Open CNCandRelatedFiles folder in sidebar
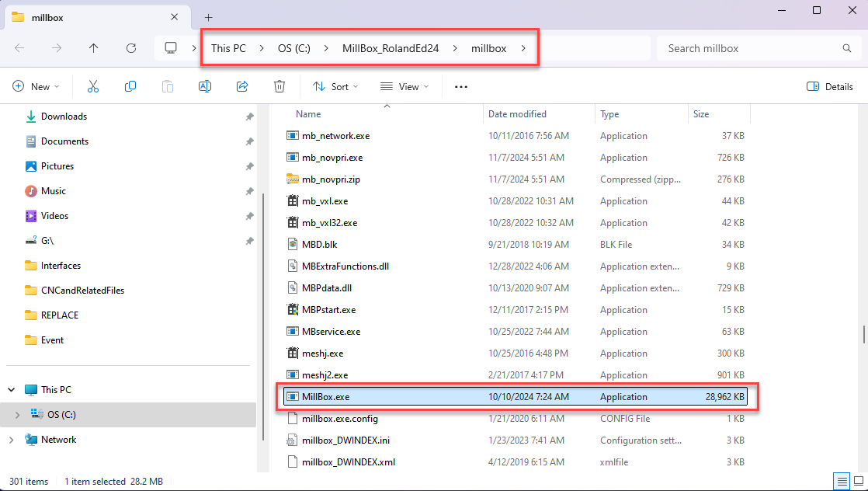Viewport: 868px width, 491px height. coord(82,291)
